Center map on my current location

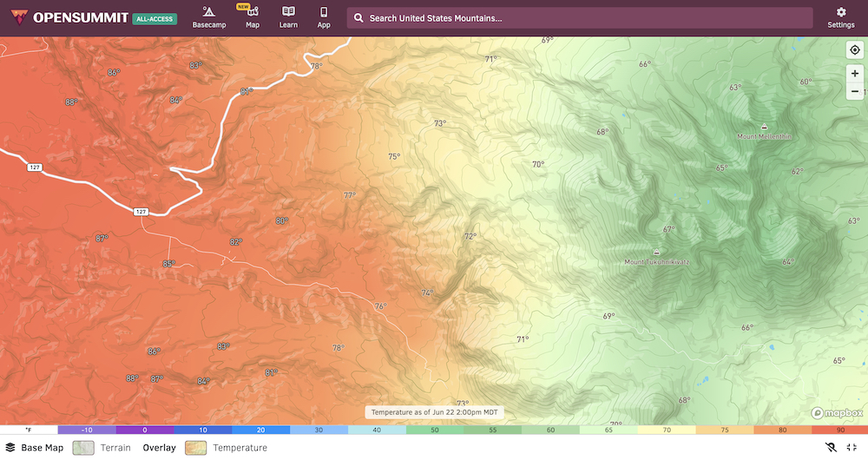855,50
